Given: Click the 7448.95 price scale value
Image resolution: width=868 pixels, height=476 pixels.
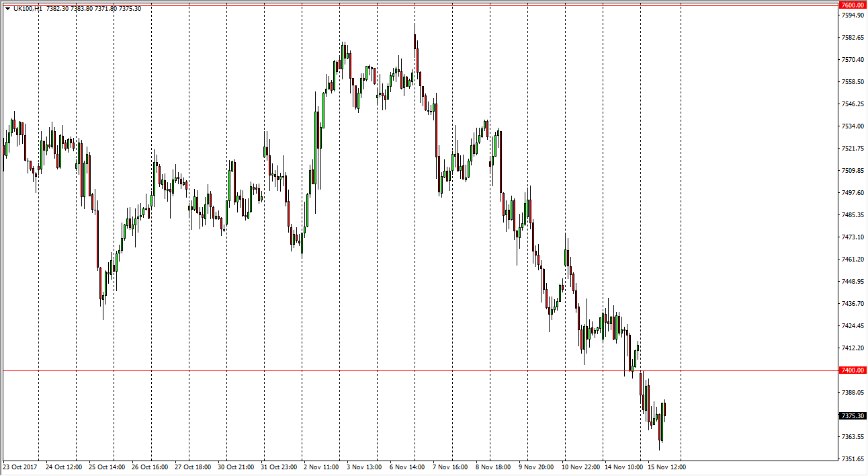Looking at the screenshot, I should pyautogui.click(x=852, y=282).
